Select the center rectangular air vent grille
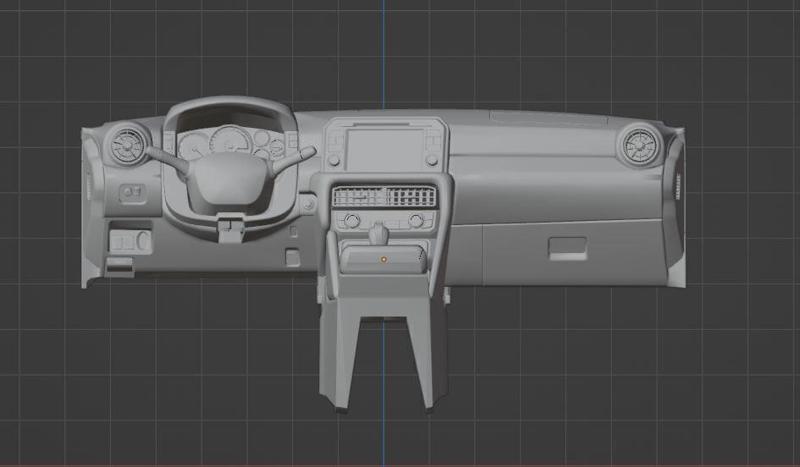 [x=384, y=196]
